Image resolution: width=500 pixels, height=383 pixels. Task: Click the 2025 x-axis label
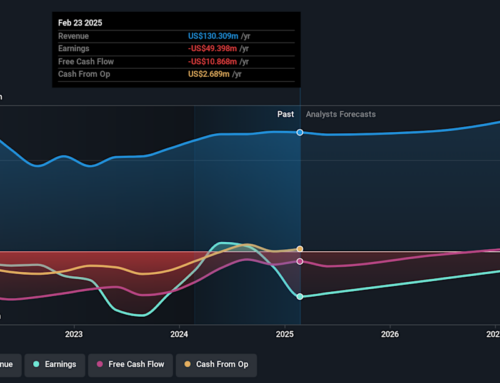coord(285,334)
